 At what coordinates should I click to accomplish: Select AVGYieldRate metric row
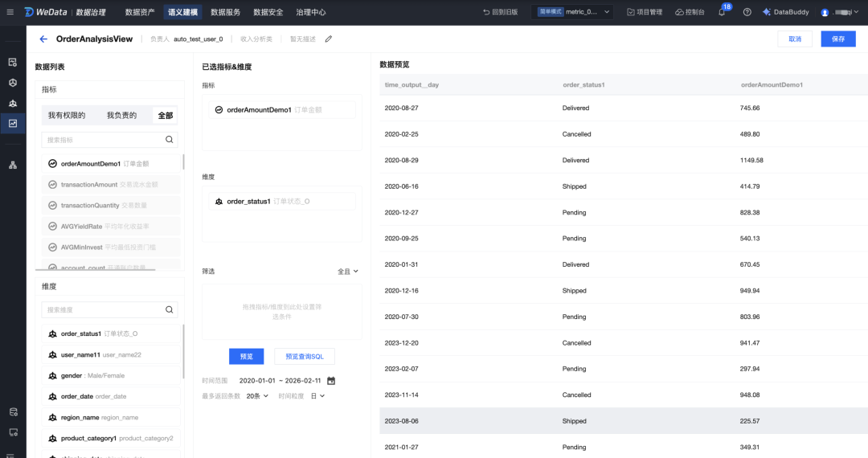[111, 227]
